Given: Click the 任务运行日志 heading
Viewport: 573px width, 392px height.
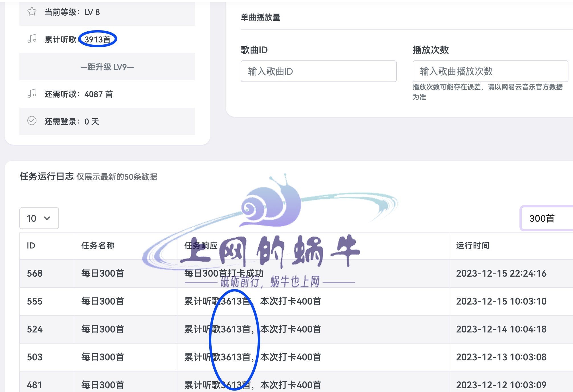Looking at the screenshot, I should [x=47, y=176].
